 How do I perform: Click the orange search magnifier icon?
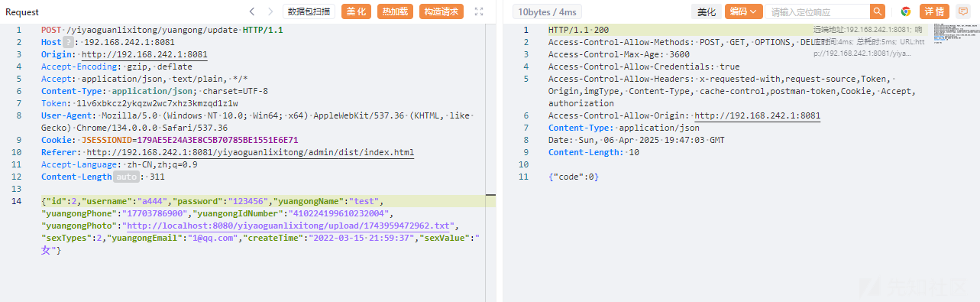coord(878,11)
